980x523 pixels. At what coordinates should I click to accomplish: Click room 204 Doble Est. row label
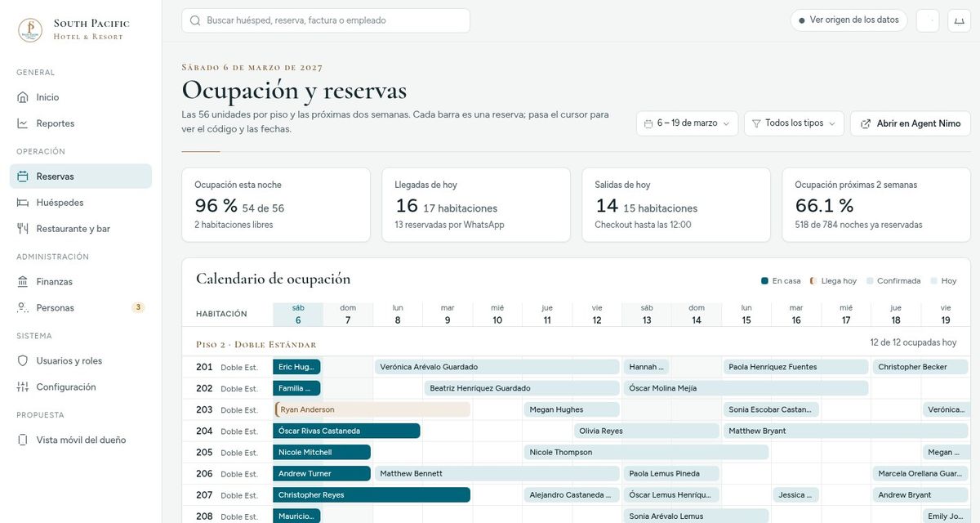point(227,431)
